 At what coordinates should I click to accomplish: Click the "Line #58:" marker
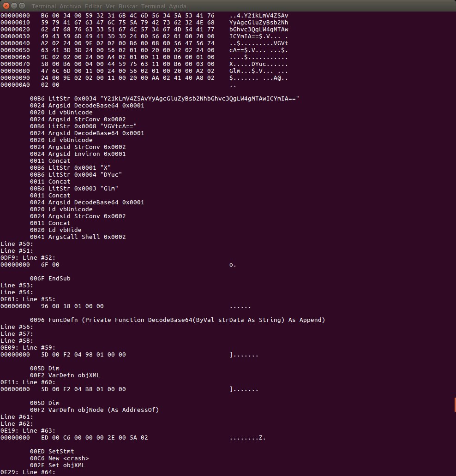tap(17, 340)
